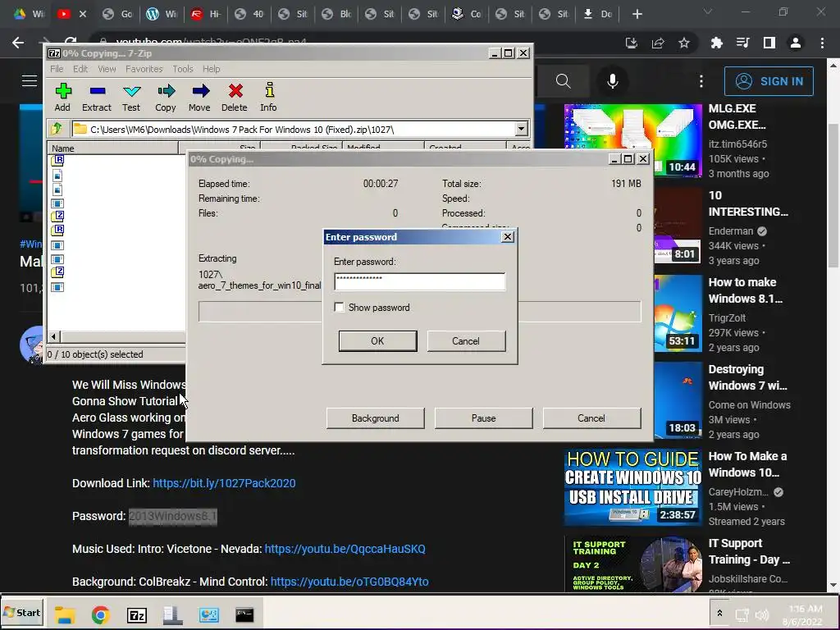Viewport: 840px width, 630px height.
Task: Open the 10 INTERESTING video title
Action: tap(748, 203)
